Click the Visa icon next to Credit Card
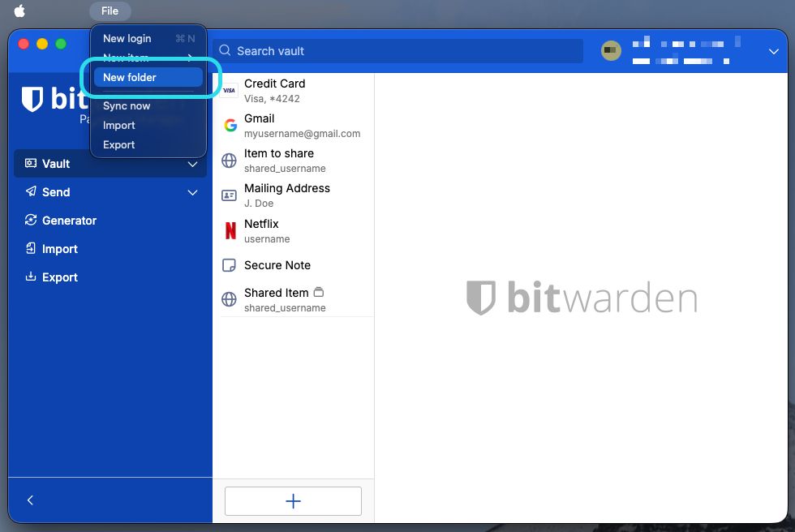 pyautogui.click(x=228, y=91)
